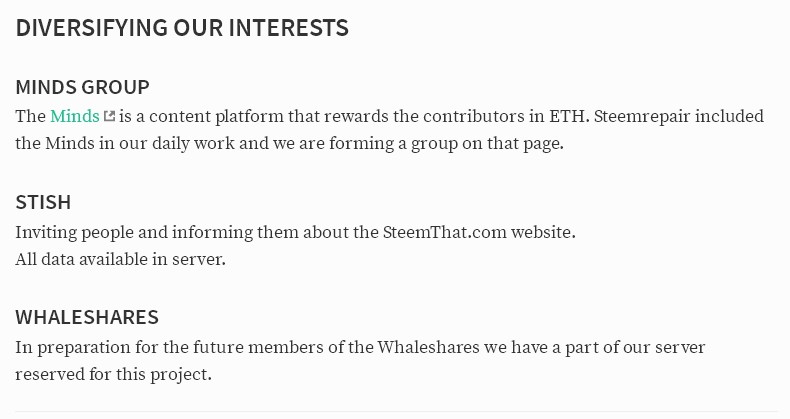This screenshot has height=419, width=790.
Task: Click the word Whaleshares in the last paragraph
Action: click(428, 347)
